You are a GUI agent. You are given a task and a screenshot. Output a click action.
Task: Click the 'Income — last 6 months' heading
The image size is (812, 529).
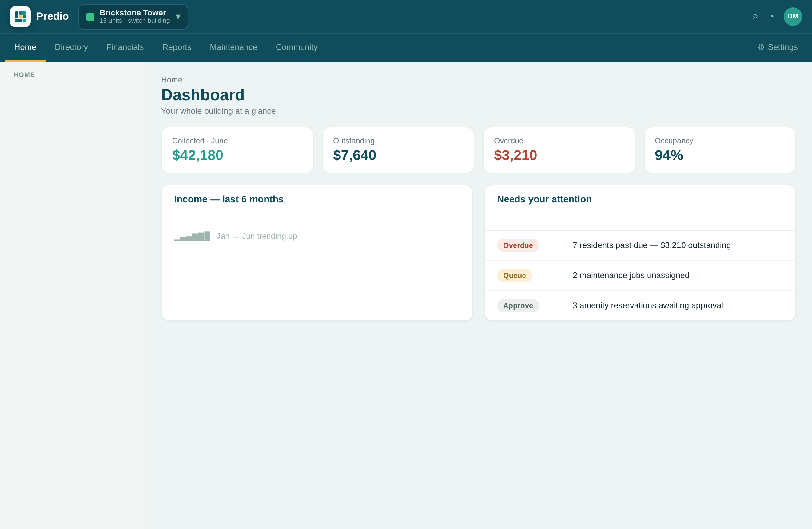[x=229, y=199]
